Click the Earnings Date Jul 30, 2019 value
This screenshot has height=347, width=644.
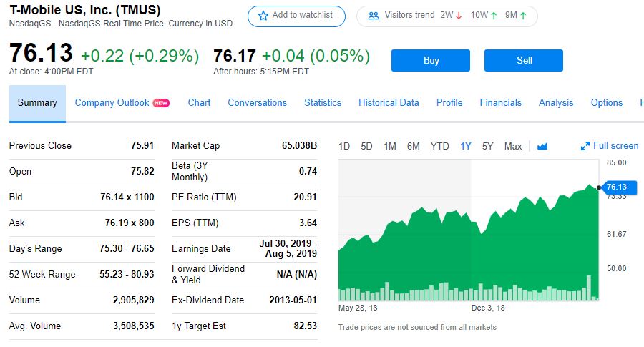coord(288,248)
